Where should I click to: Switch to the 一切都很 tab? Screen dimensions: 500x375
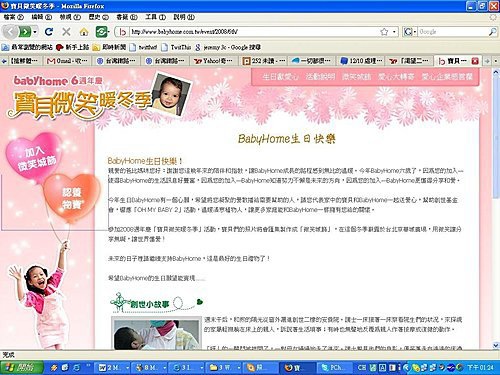312,61
